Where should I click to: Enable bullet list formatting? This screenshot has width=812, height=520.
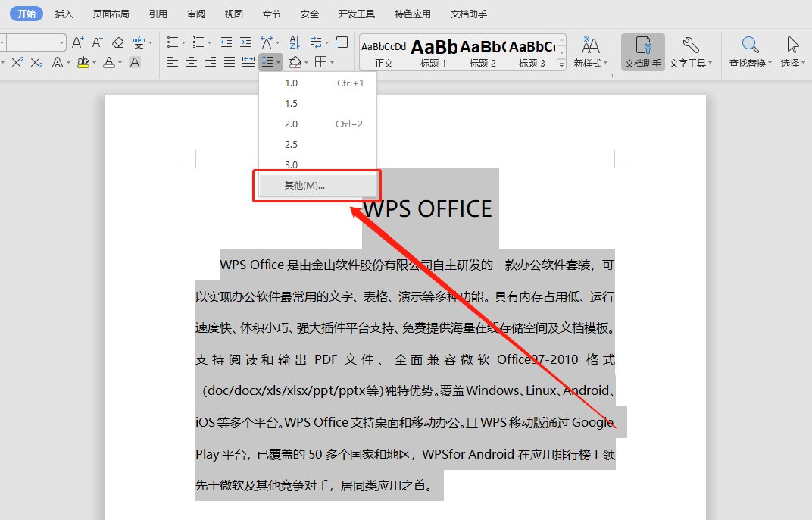(174, 42)
